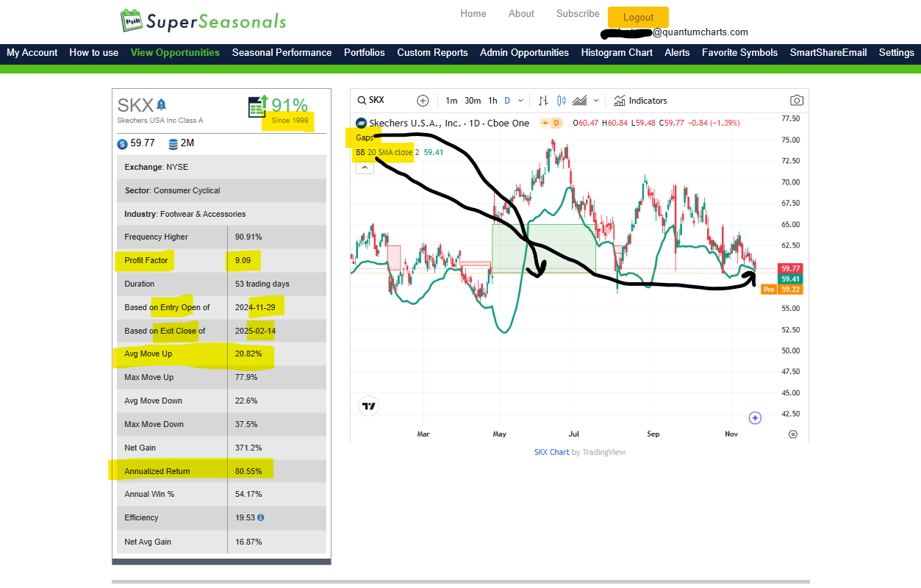Expand the chart style dropdown
921x588 pixels.
[x=596, y=101]
